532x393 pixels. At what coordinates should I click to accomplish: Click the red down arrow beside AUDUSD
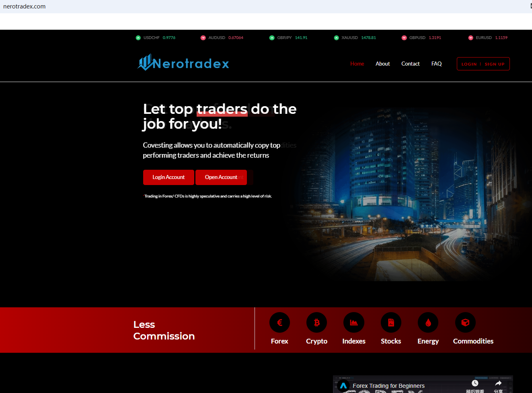(203, 38)
